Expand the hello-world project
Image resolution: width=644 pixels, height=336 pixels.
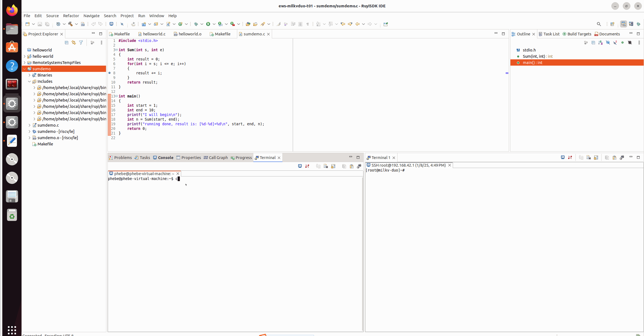tap(24, 56)
